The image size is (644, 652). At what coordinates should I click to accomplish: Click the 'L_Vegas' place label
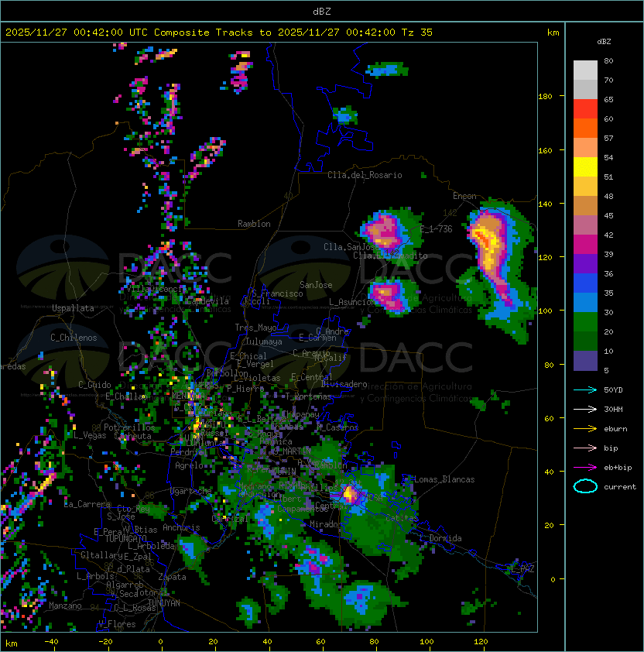pyautogui.click(x=90, y=435)
